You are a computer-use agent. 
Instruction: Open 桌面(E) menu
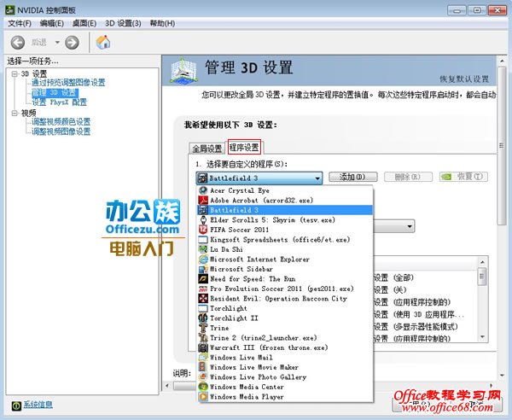click(84, 24)
